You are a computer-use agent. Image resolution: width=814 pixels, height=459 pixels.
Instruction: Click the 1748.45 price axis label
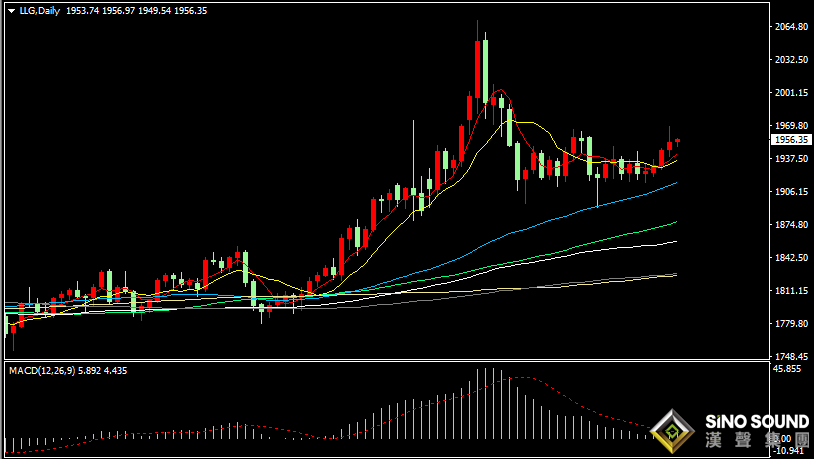[792, 357]
